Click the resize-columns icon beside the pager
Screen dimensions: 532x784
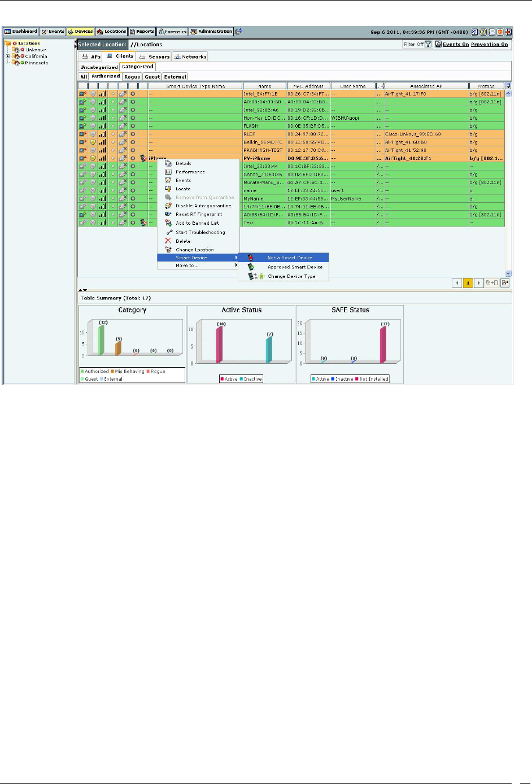tap(492, 283)
